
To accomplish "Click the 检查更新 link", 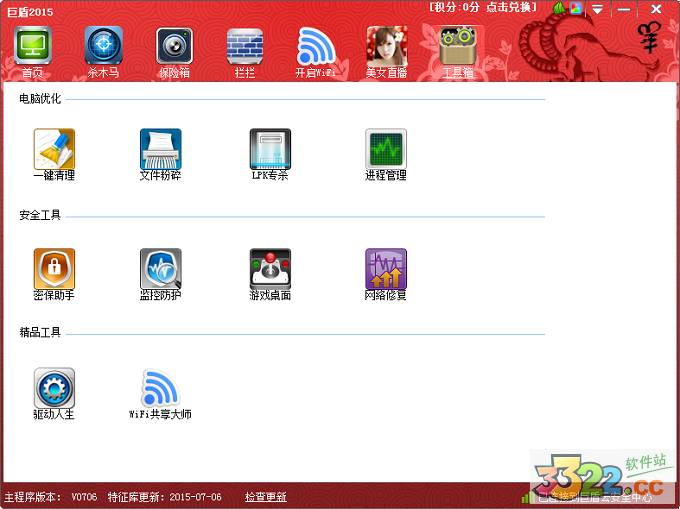I will tap(266, 497).
